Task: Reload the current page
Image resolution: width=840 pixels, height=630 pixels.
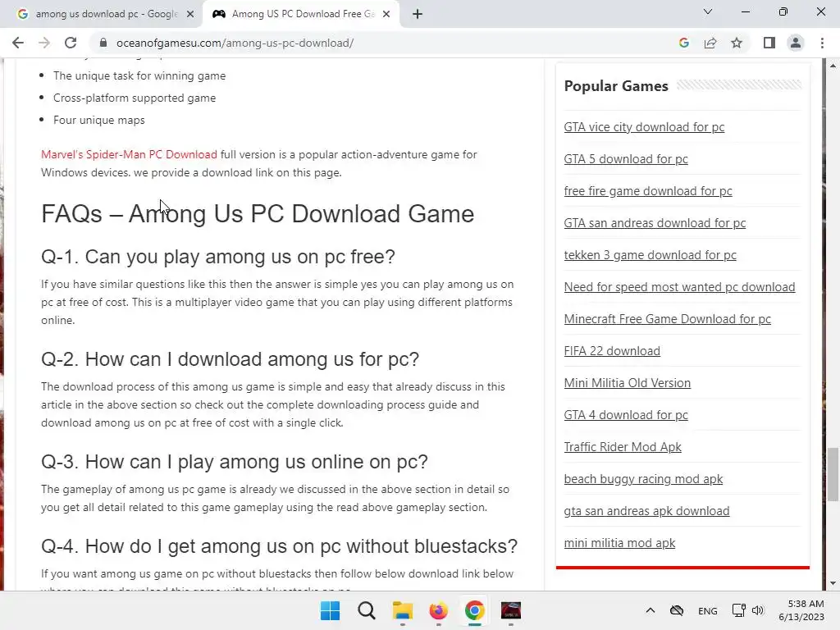Action: click(x=71, y=43)
